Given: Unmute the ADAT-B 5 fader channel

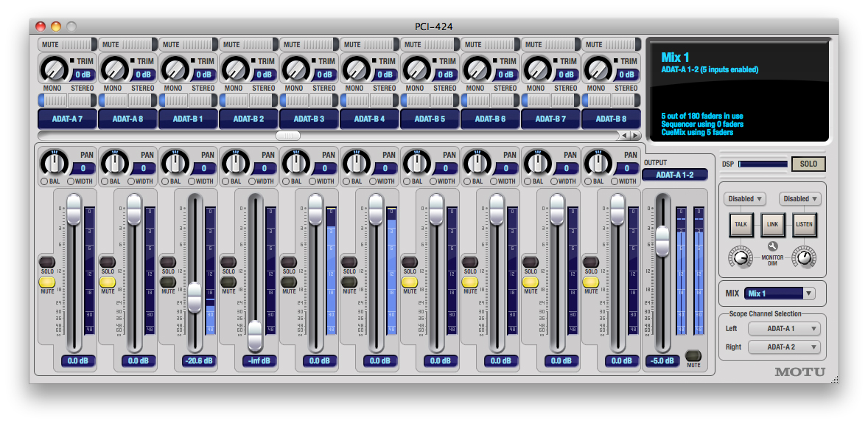Looking at the screenshot, I should (409, 282).
